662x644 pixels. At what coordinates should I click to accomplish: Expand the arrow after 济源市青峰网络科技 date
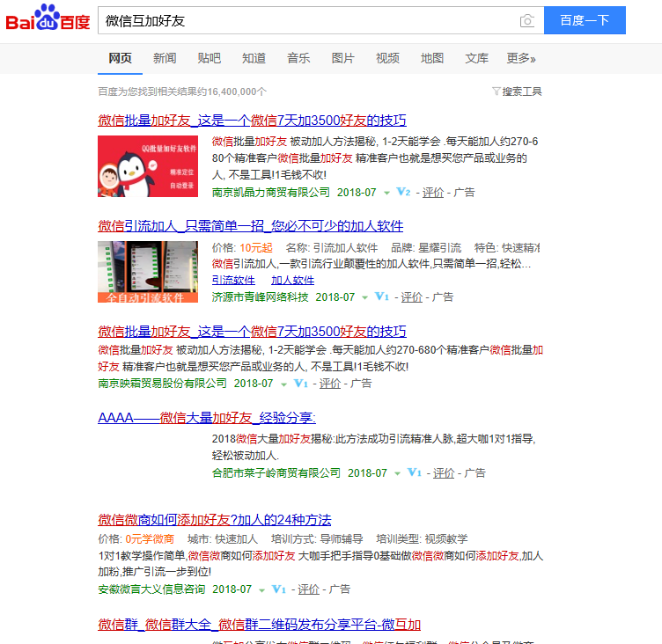click(365, 298)
